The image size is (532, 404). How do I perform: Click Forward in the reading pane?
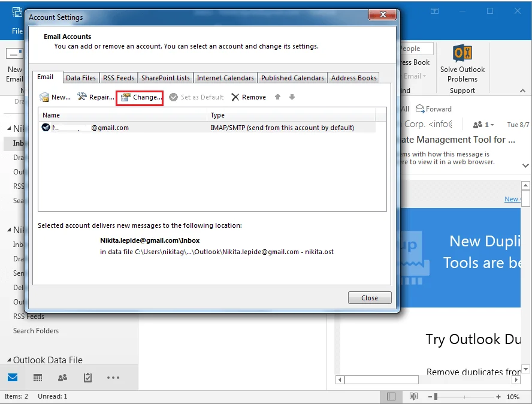tap(434, 109)
